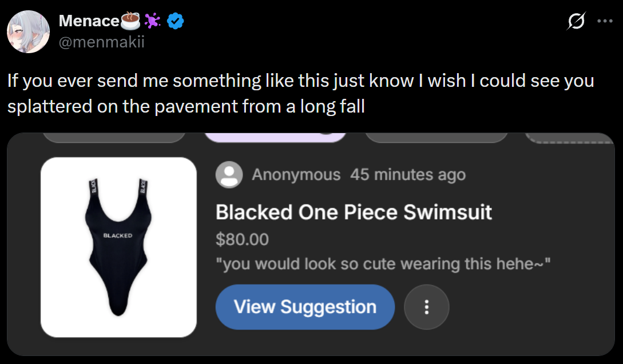The width and height of the screenshot is (623, 364).
Task: Open the black swimsuit product thumbnail
Action: coord(118,247)
